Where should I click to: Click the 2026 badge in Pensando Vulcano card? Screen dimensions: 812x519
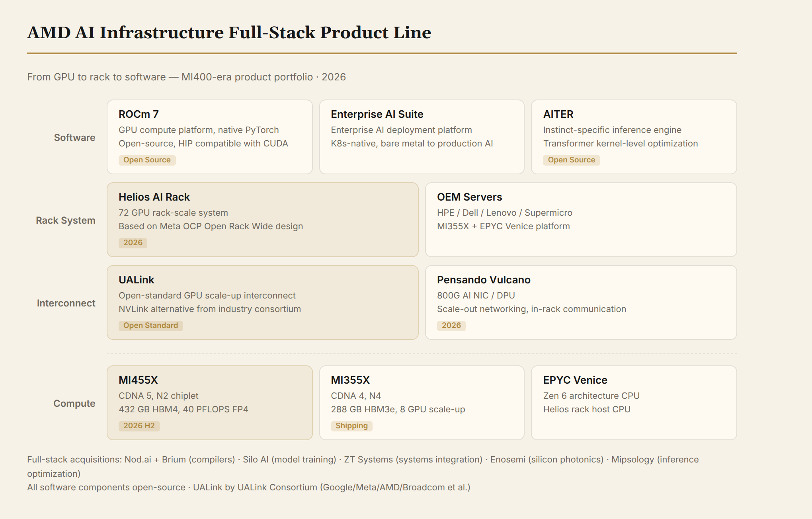tap(451, 325)
